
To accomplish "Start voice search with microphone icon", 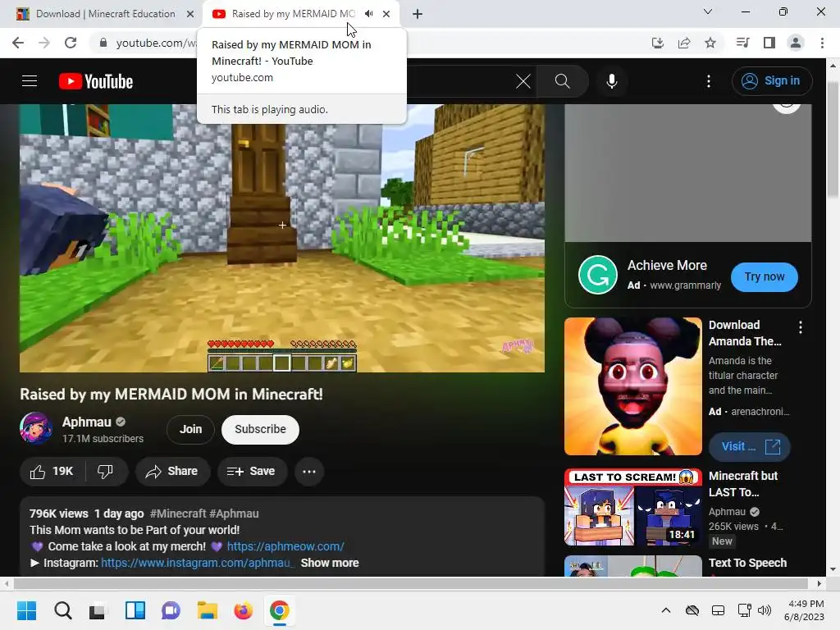I will (x=611, y=81).
